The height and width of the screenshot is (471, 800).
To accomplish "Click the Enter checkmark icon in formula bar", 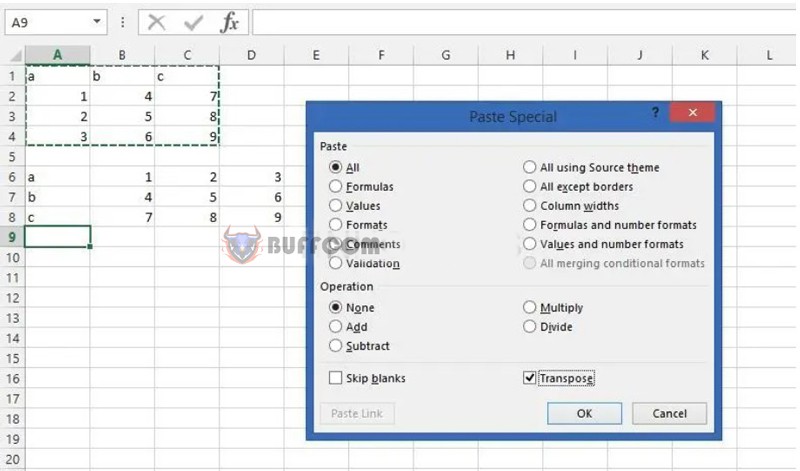I will 193,22.
